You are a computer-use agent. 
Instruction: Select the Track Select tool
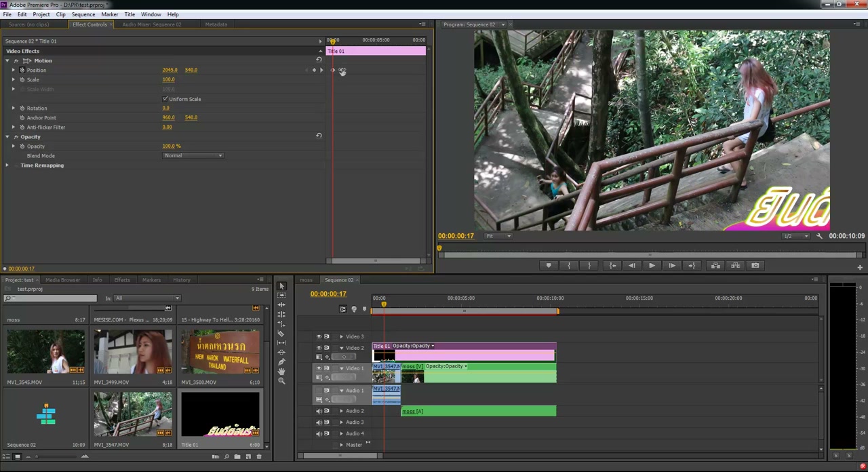coord(281,296)
